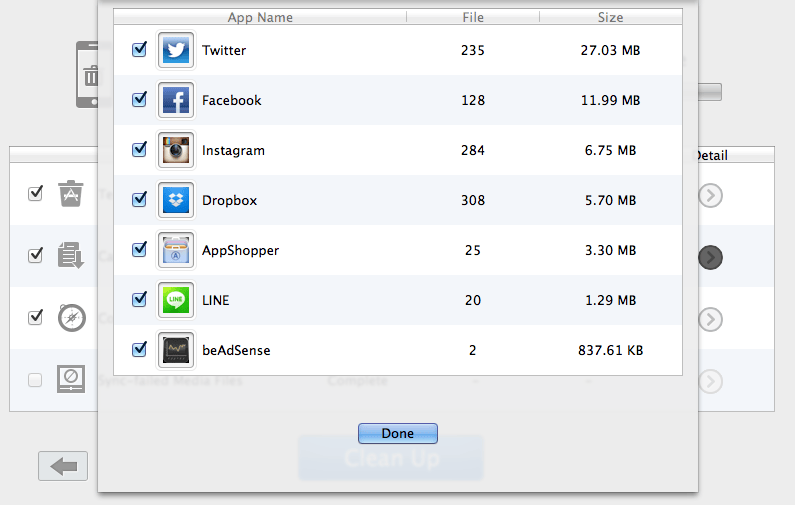Click the Dropbox app icon
This screenshot has width=795, height=505.
click(x=176, y=200)
